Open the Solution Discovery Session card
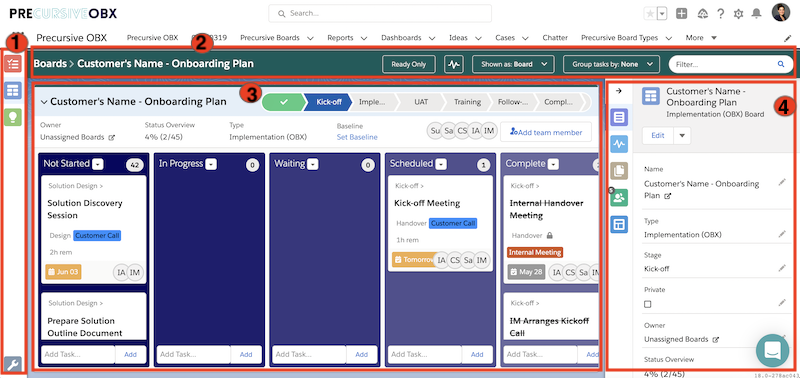The image size is (800, 378). click(94, 230)
